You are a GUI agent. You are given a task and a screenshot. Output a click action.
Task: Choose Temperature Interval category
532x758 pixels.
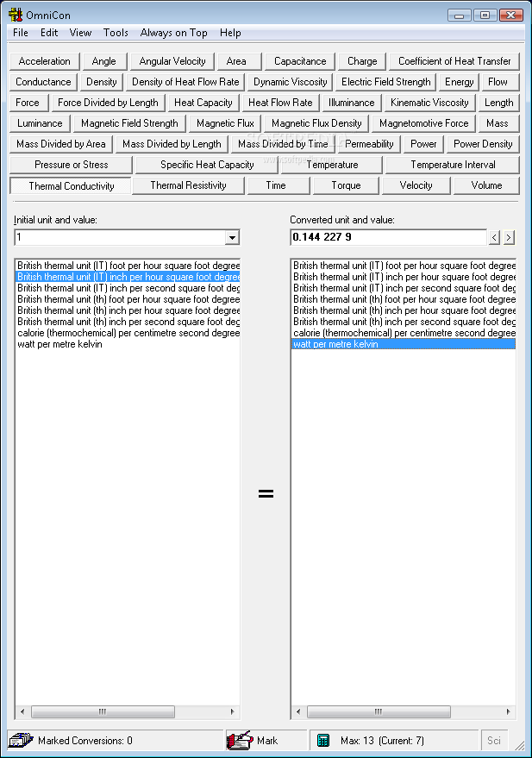[453, 166]
